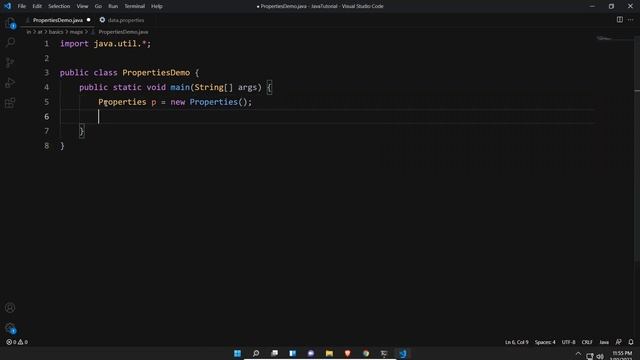This screenshot has width=640, height=360.
Task: Click the PropertiesDemo.java breadcrumb
Action: pos(123,32)
